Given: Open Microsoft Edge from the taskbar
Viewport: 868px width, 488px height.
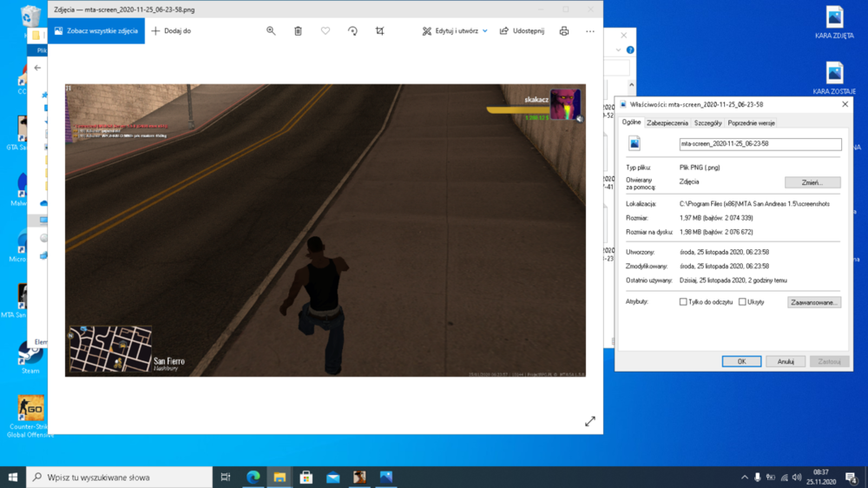Looking at the screenshot, I should pos(253,477).
